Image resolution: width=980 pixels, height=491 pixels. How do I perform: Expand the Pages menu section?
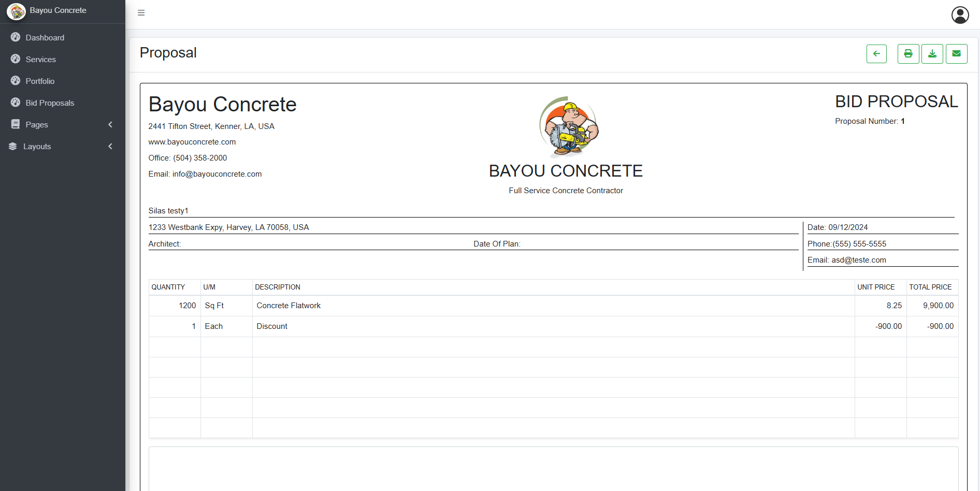(x=110, y=124)
